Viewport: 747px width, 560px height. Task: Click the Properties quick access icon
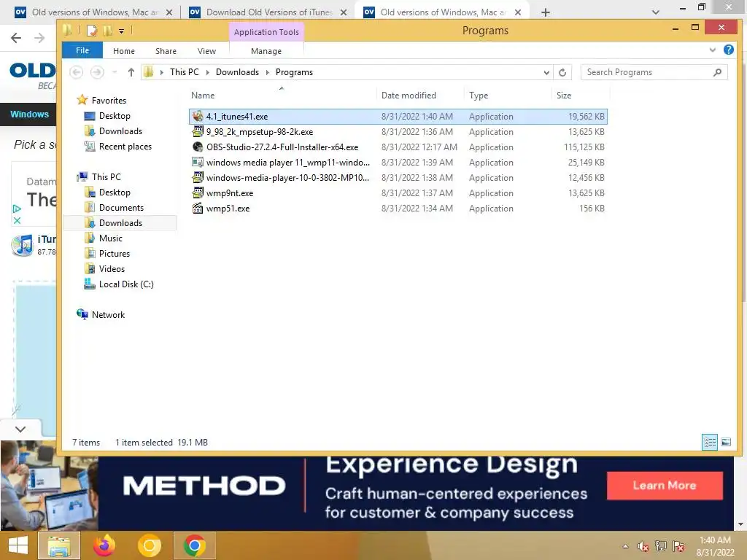point(92,31)
